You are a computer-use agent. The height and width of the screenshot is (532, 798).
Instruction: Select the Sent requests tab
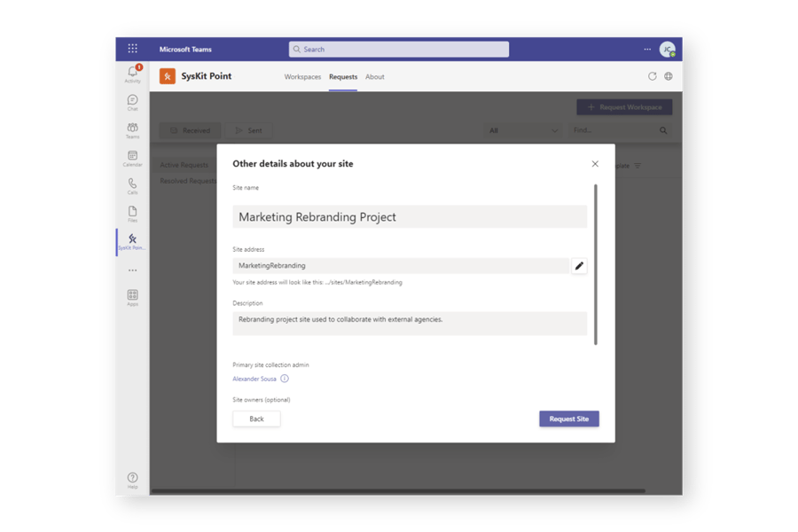[249, 130]
